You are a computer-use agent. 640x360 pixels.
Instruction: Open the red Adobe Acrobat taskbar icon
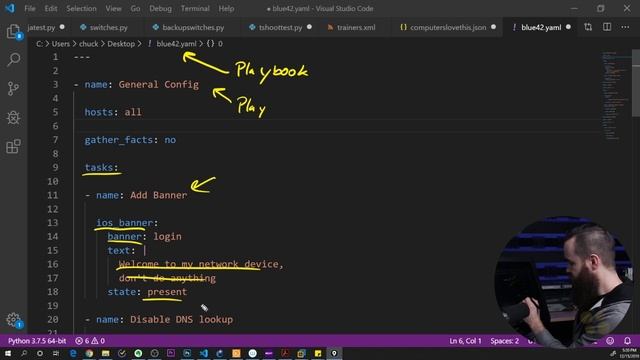click(285, 353)
